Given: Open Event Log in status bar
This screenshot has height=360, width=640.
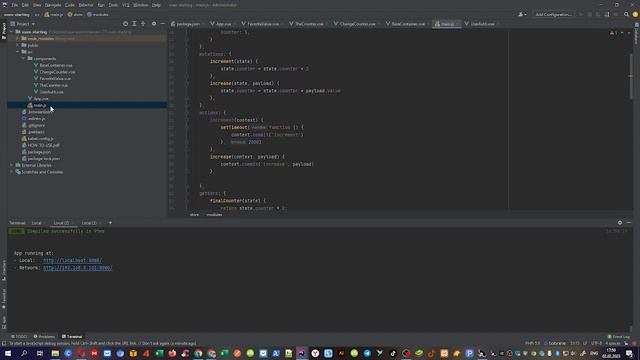Looking at the screenshot, I should (619, 337).
